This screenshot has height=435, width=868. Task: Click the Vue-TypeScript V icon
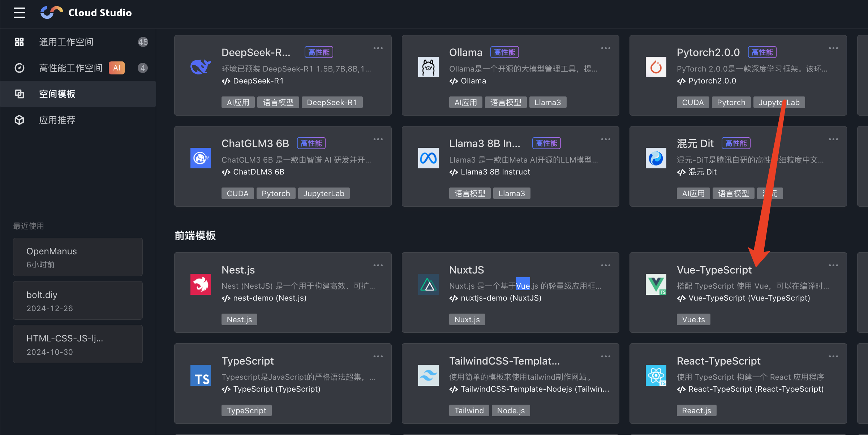(656, 284)
